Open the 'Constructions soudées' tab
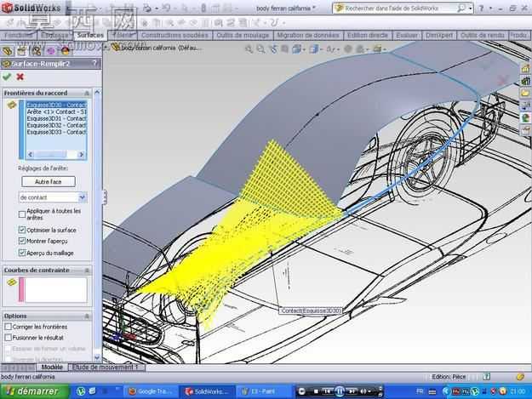The image size is (532, 399). point(174,35)
